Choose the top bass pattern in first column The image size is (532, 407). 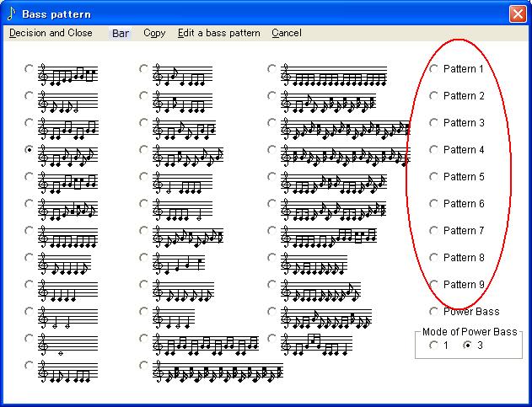point(30,69)
